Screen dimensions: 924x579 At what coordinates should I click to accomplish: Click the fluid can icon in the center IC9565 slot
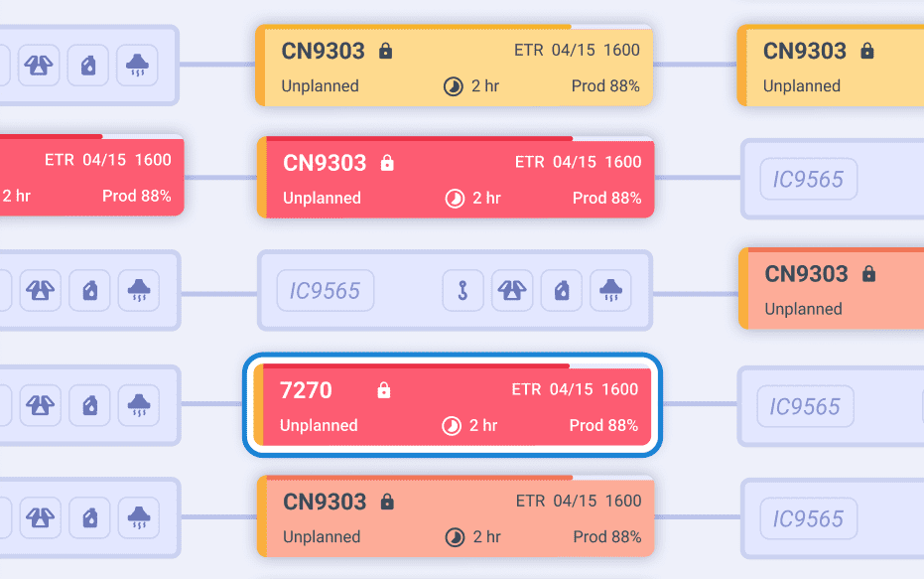tap(561, 291)
